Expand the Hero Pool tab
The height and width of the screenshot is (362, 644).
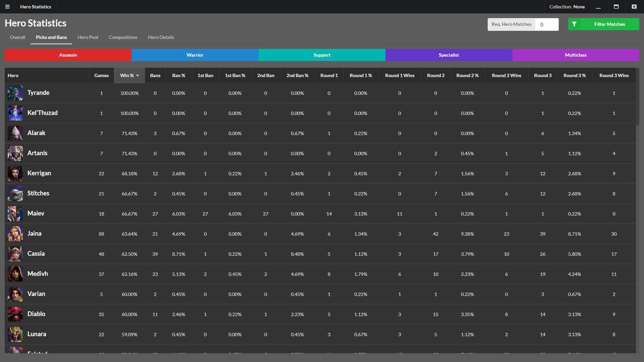pyautogui.click(x=88, y=37)
